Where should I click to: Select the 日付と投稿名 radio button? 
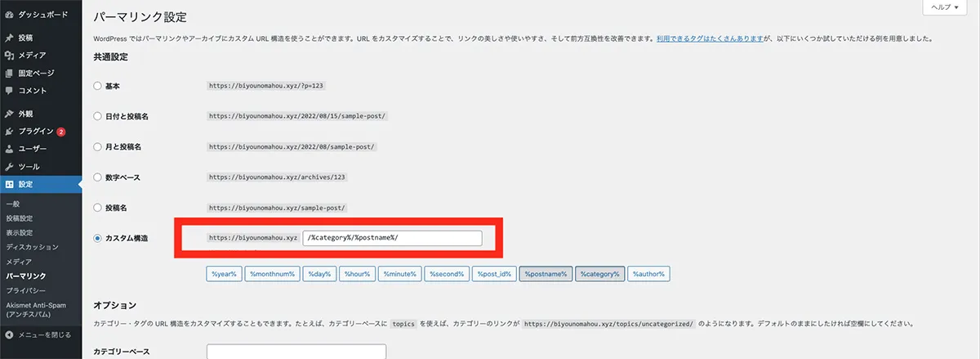click(x=98, y=116)
